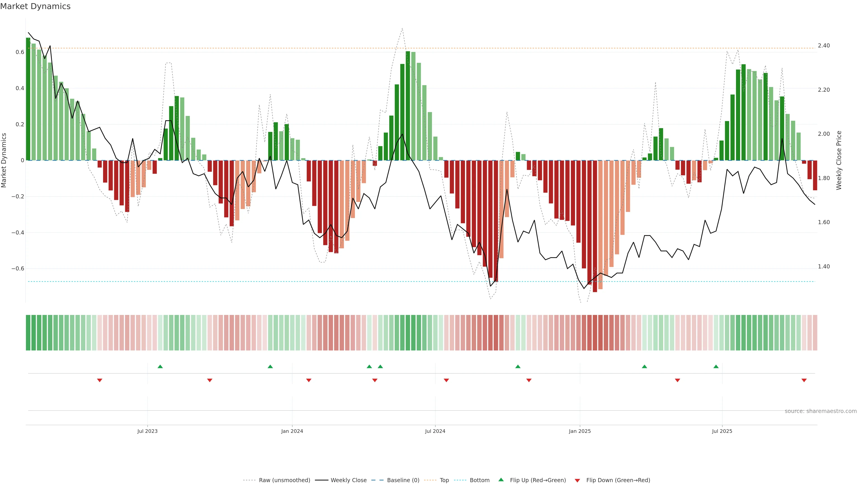Click the red flip-down marker just after Jul 2024
The image size is (868, 488).
(x=446, y=380)
